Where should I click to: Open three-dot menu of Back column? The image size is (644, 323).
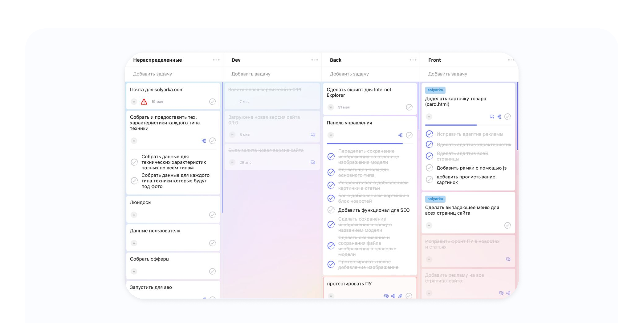[413, 60]
